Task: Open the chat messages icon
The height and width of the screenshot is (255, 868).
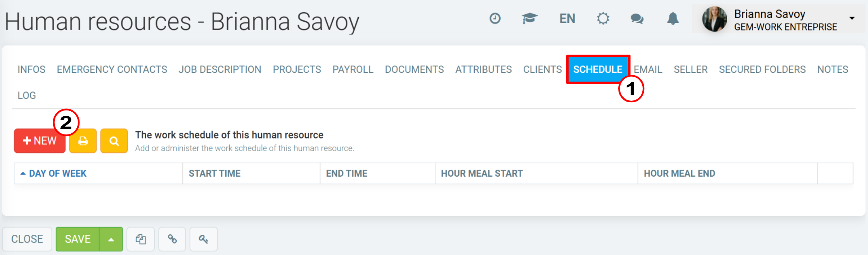Action: tap(637, 19)
